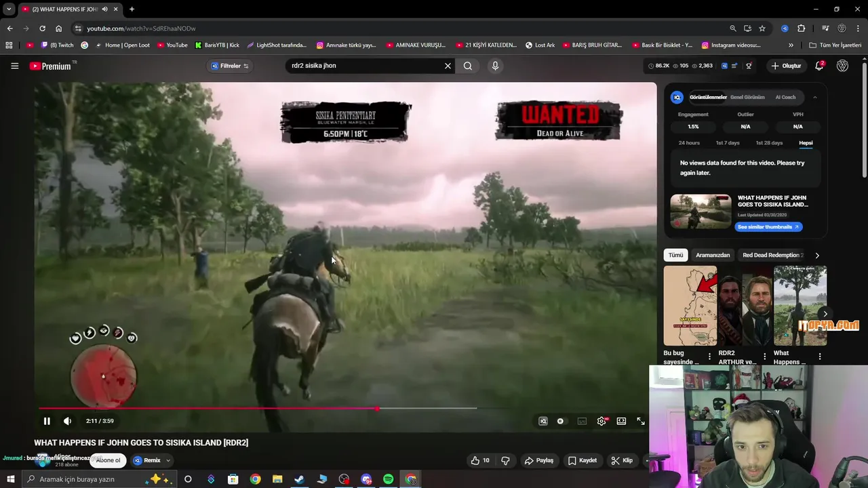Click the Oluştur create button
This screenshot has width=868, height=488.
(x=786, y=66)
